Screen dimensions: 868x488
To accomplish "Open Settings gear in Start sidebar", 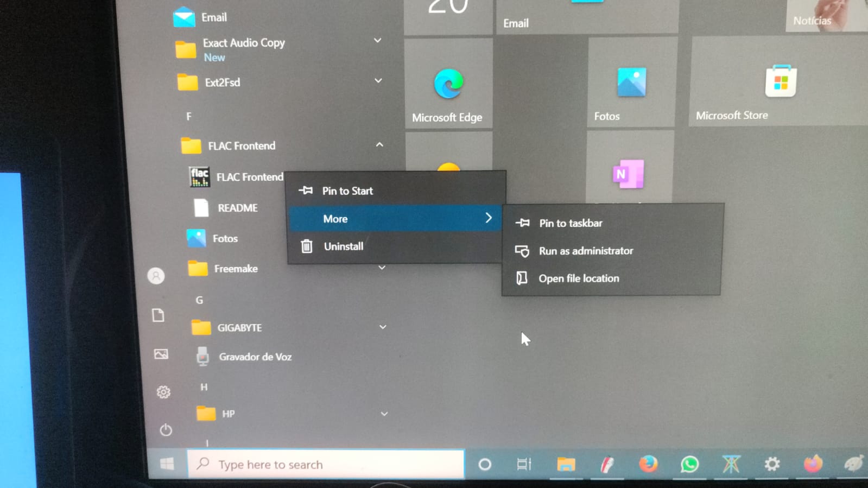I will [163, 392].
